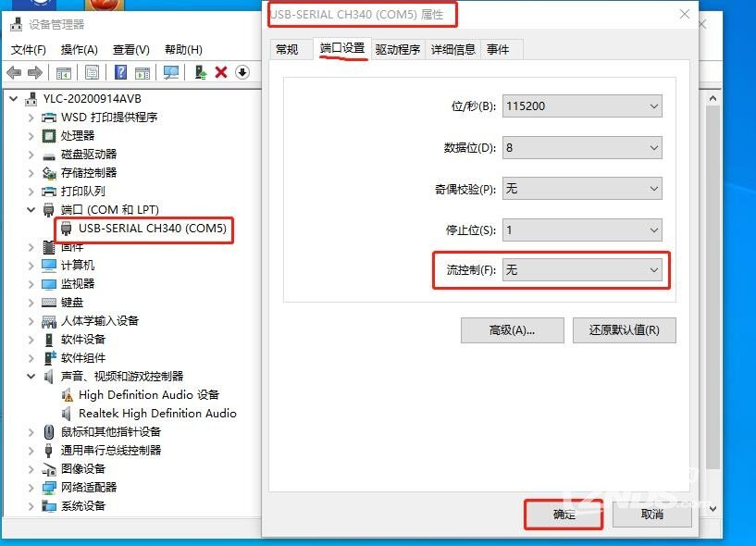
Task: Open the 文件(F) menu
Action: click(28, 50)
